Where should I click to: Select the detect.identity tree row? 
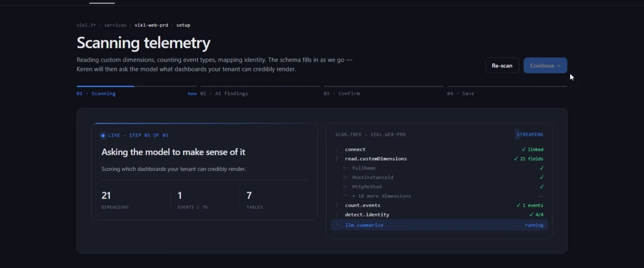point(439,215)
